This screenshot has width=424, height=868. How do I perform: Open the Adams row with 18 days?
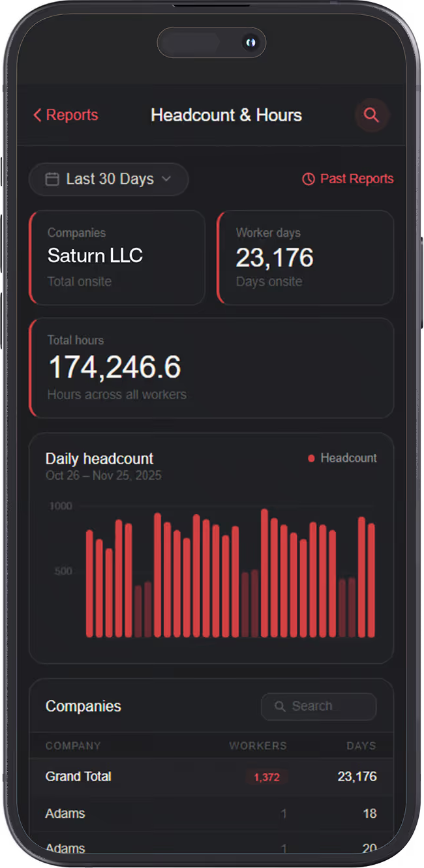pos(211,814)
